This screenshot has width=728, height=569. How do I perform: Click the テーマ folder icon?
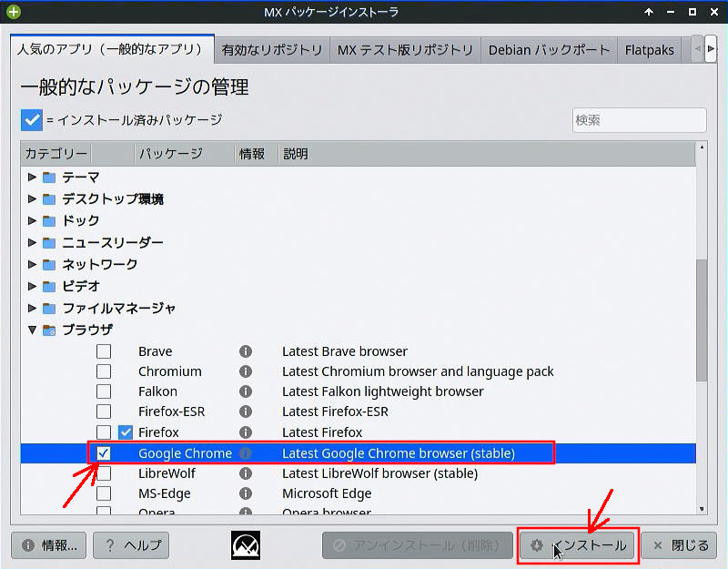pos(49,178)
